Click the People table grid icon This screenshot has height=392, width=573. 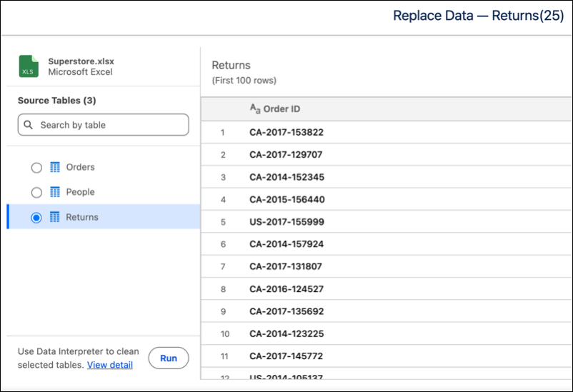pyautogui.click(x=55, y=192)
